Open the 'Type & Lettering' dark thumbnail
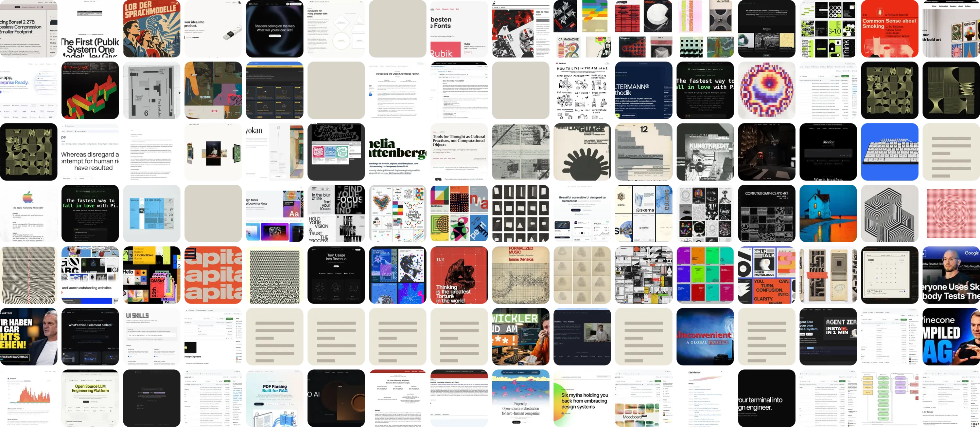 point(336,152)
